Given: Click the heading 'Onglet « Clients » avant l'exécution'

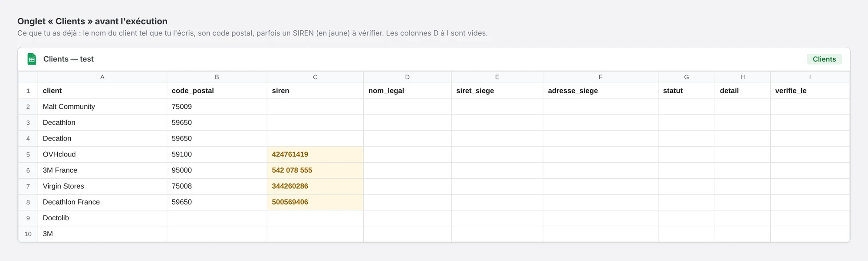Looking at the screenshot, I should pyautogui.click(x=92, y=21).
